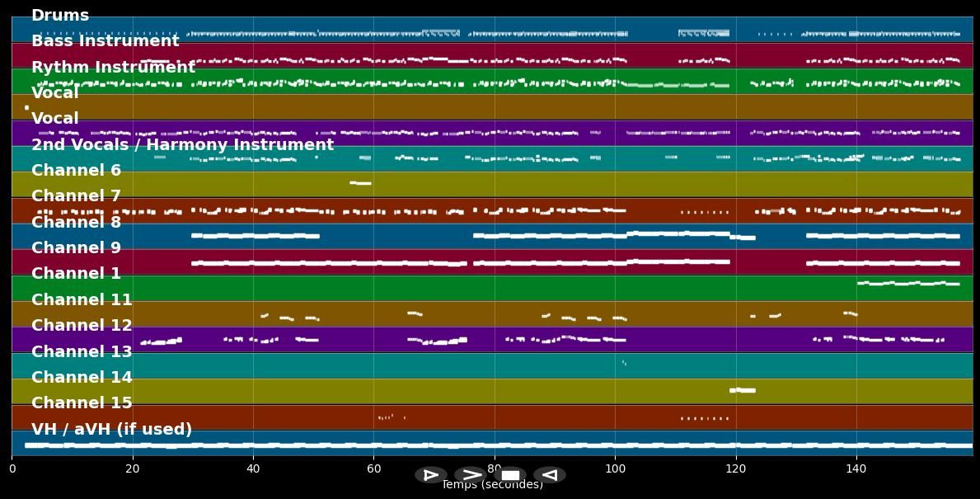Screen dimensions: 980x499
Task: Click the 2nd Vocals / Harmony Instrument label
Action: coord(182,145)
